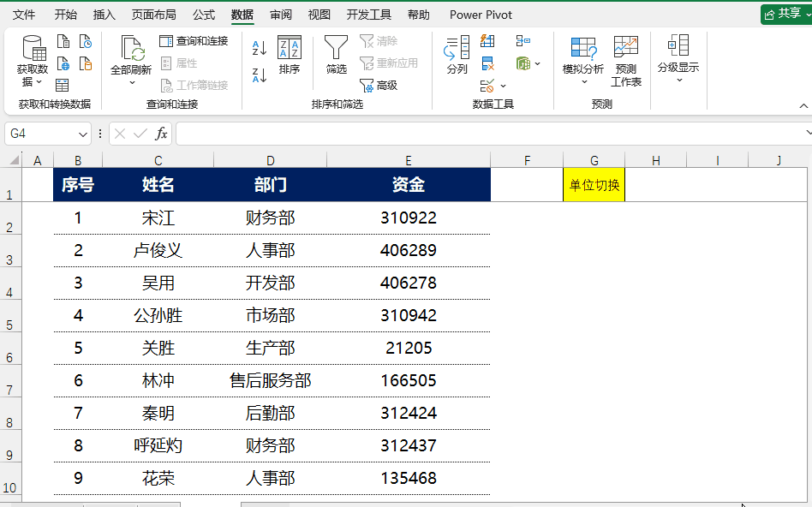Open the Name Box dropdown arrow
The height and width of the screenshot is (507, 812).
tap(83, 134)
